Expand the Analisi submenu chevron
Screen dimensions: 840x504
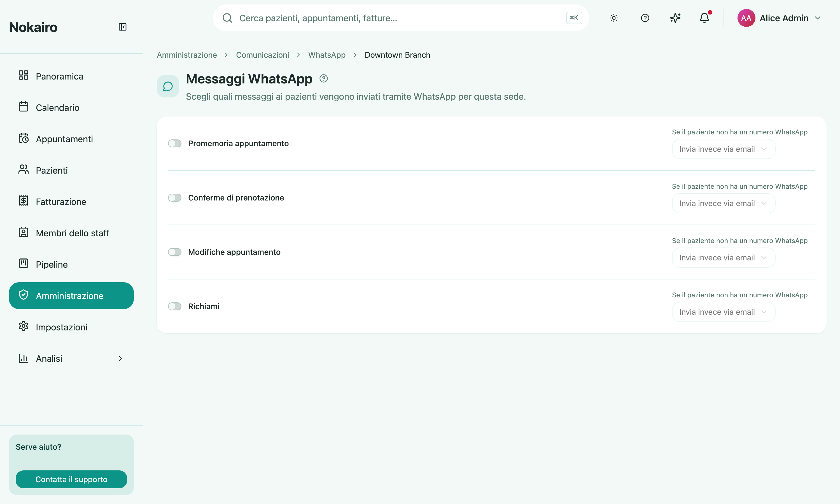coord(120,358)
